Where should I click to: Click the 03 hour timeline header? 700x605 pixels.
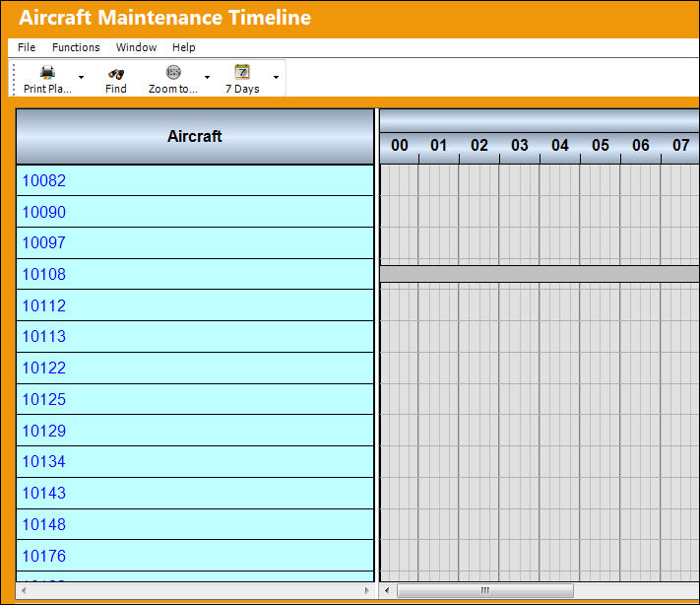[519, 146]
